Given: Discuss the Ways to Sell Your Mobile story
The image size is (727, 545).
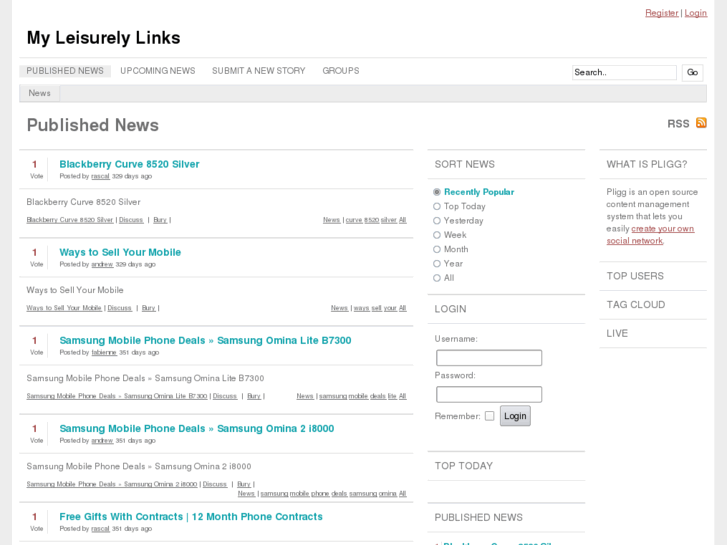Looking at the screenshot, I should (120, 308).
